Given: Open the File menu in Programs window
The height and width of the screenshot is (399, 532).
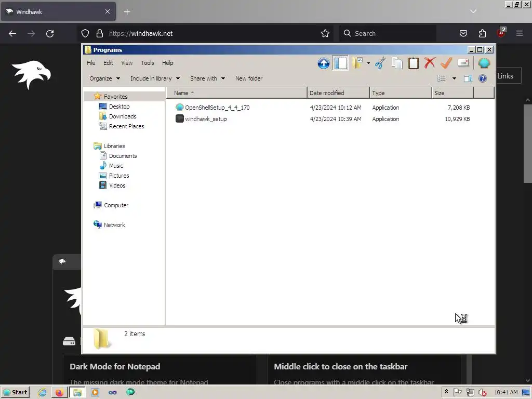Looking at the screenshot, I should pyautogui.click(x=91, y=63).
